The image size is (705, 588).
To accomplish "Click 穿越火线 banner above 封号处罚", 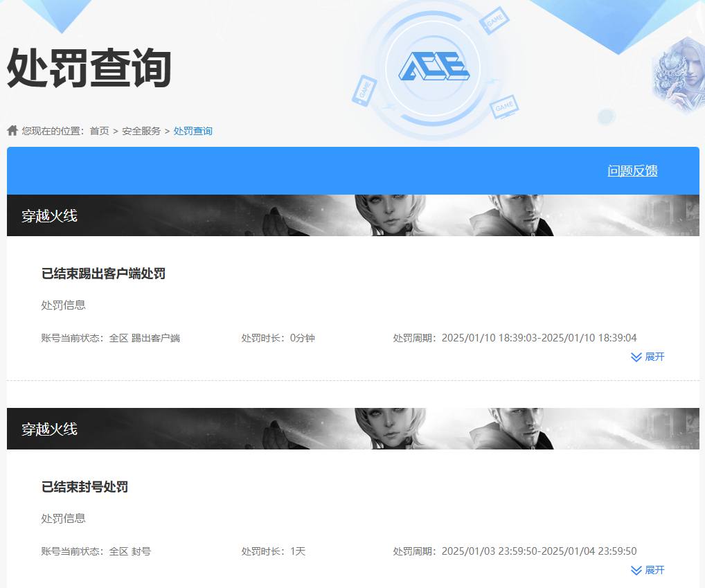I will pyautogui.click(x=353, y=429).
